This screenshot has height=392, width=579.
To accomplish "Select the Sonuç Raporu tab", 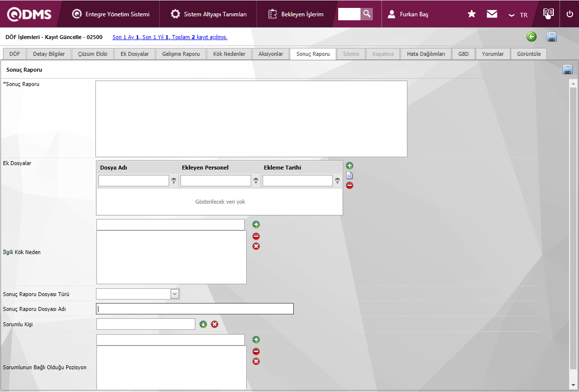I will [x=313, y=54].
